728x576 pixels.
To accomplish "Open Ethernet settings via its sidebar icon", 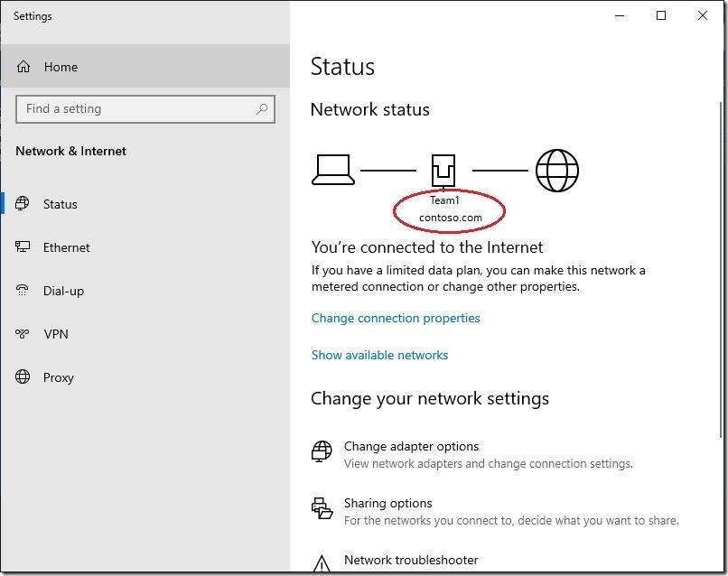I will pyautogui.click(x=24, y=246).
